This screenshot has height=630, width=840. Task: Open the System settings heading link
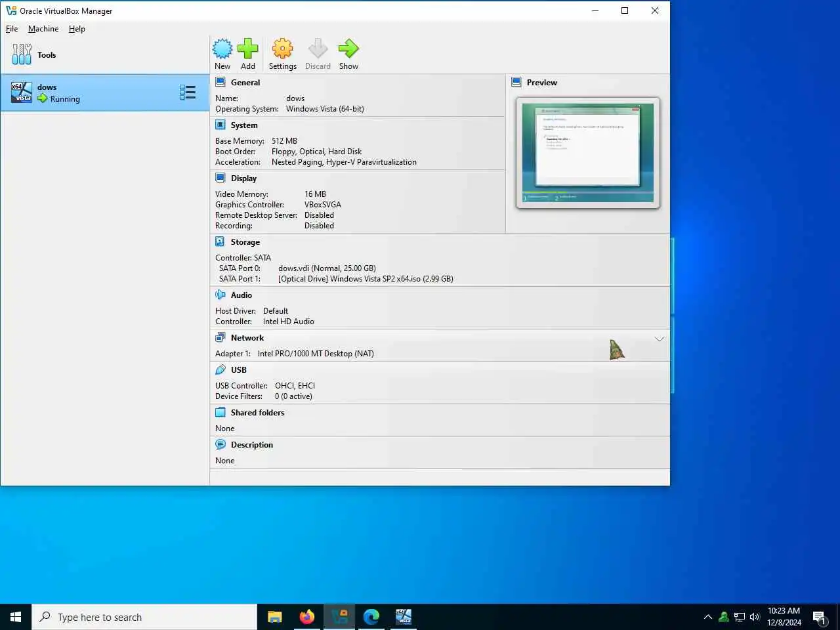pos(244,125)
